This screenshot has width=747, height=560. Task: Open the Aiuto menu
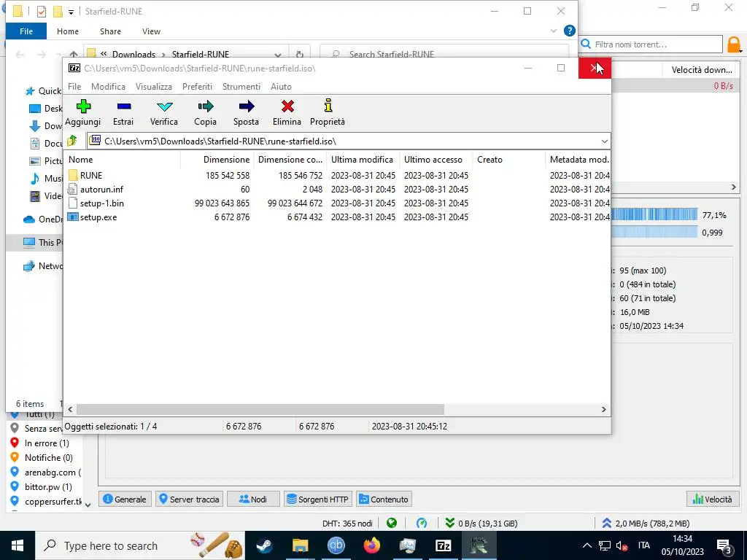pyautogui.click(x=281, y=87)
